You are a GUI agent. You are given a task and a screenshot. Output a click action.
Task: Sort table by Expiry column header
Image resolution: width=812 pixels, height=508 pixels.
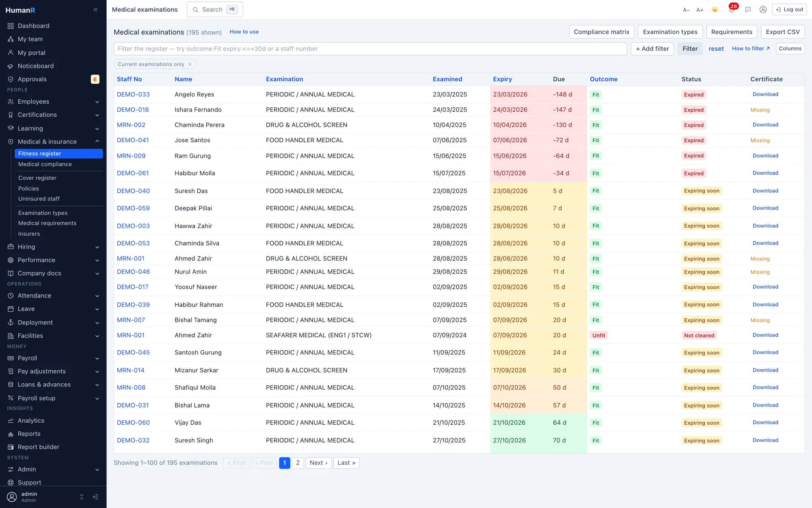(x=502, y=79)
